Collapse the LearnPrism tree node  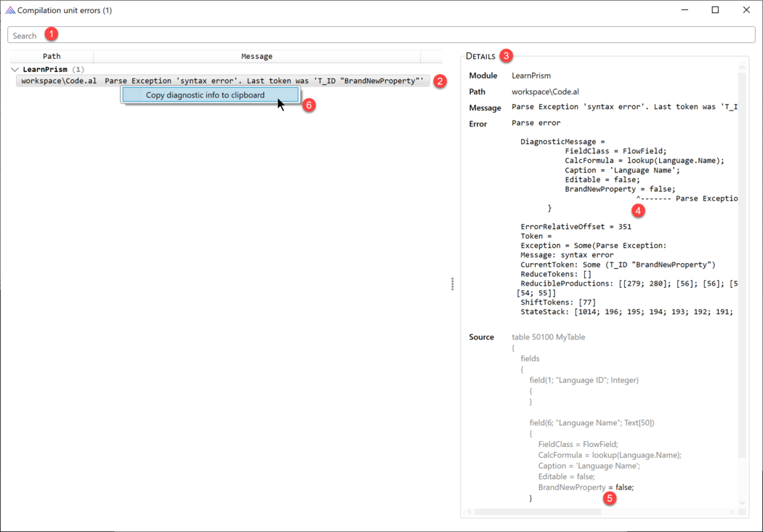point(15,70)
